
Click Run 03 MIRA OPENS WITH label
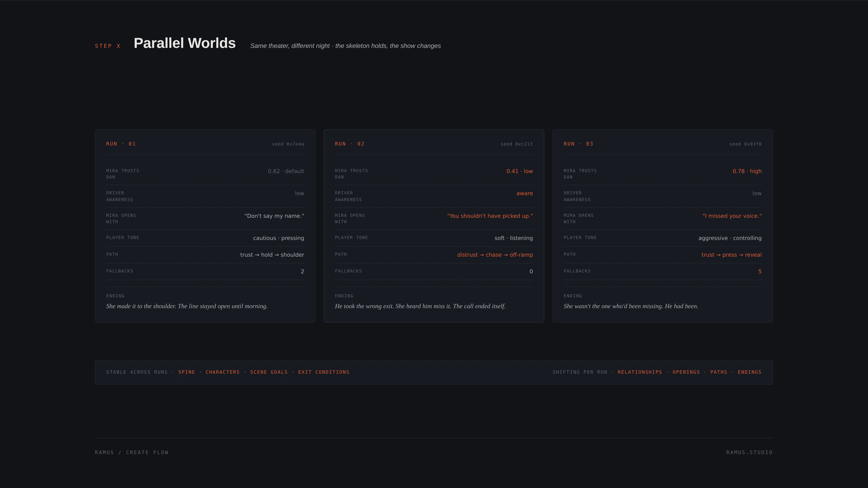tap(579, 218)
